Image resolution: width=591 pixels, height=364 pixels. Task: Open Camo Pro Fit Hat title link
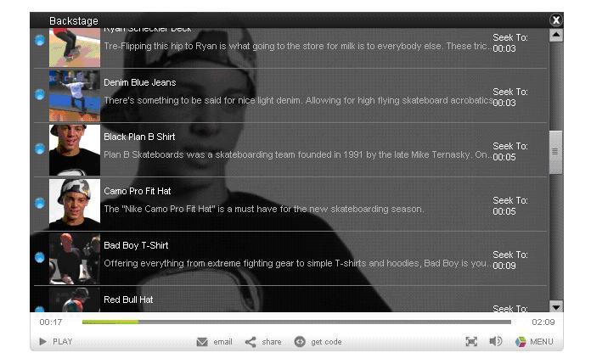[138, 191]
